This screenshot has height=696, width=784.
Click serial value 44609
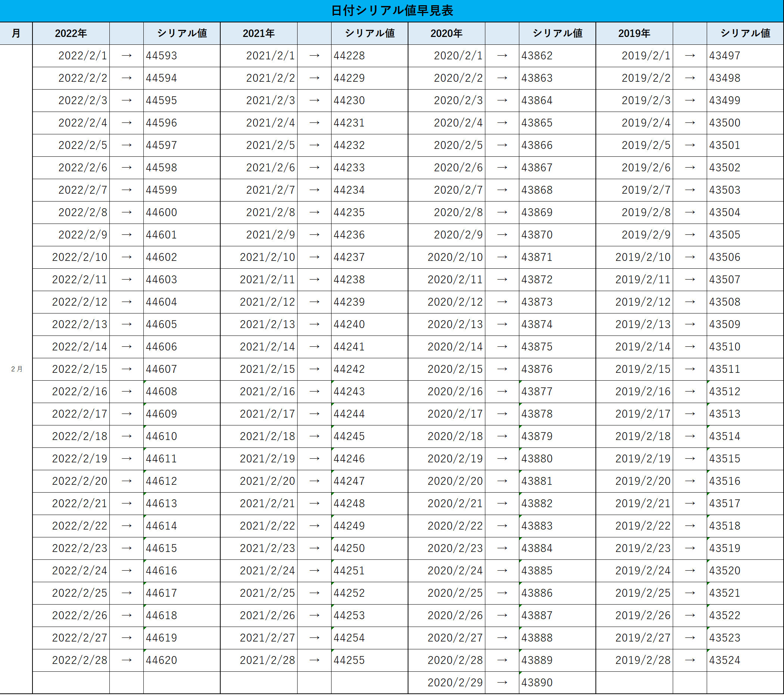coord(182,414)
